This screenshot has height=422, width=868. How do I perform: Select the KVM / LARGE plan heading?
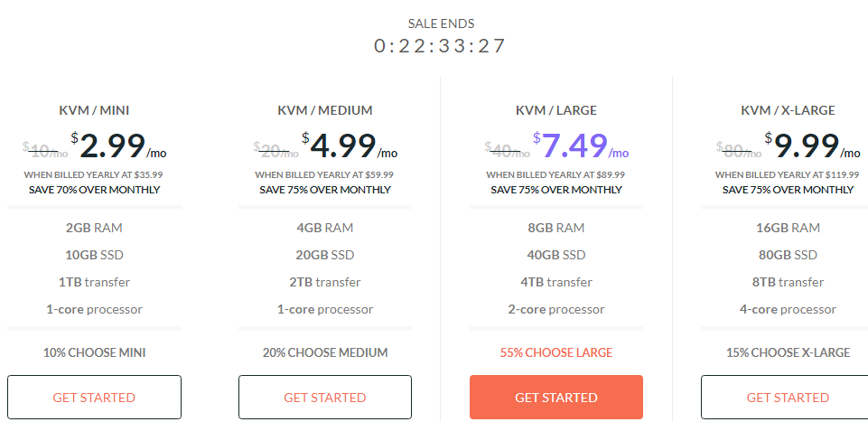(x=556, y=110)
